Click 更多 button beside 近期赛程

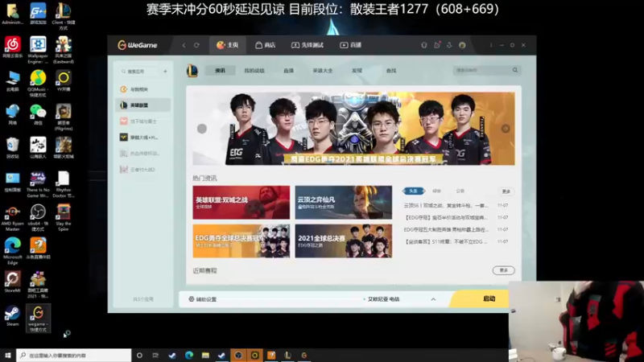point(504,270)
